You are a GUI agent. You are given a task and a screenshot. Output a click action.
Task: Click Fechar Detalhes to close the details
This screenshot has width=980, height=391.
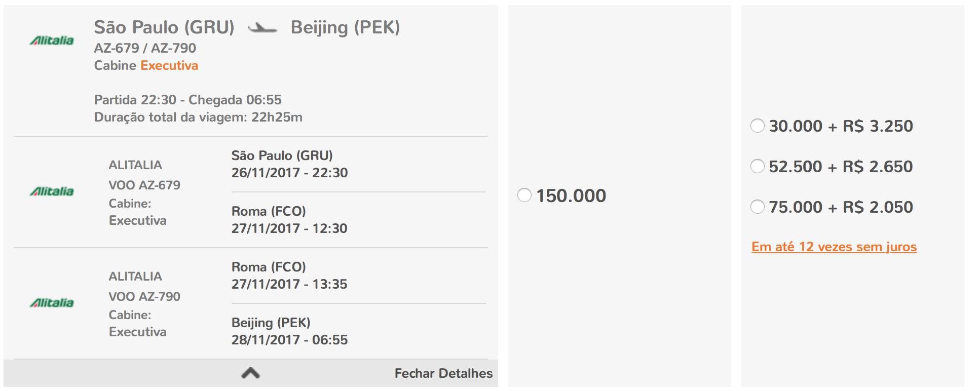(x=443, y=373)
